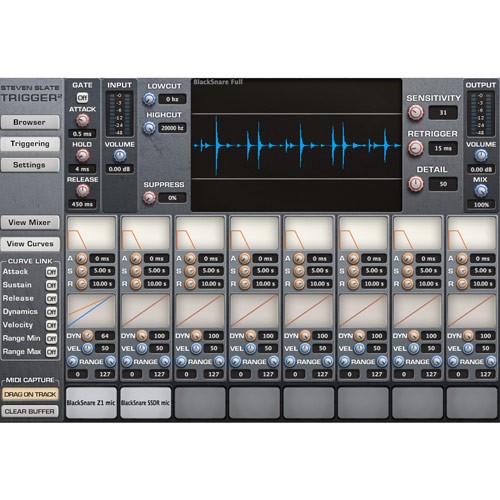Click the input Volume value 0.00 dB
500x500 pixels.
tap(120, 169)
